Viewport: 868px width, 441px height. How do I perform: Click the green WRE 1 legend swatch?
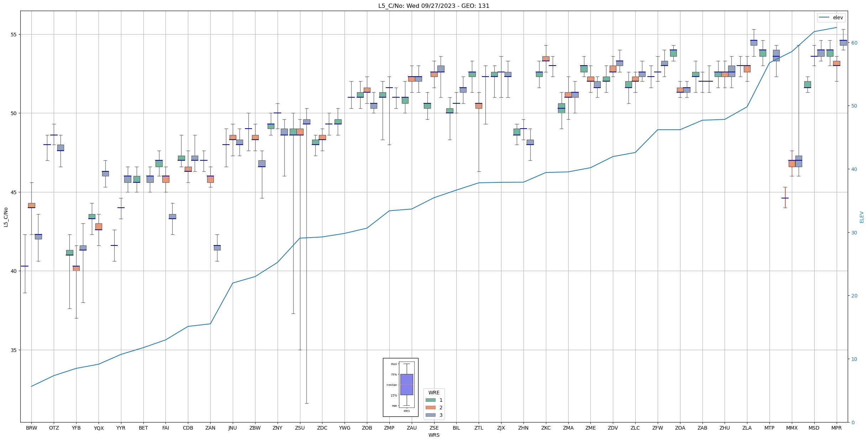[x=430, y=400]
